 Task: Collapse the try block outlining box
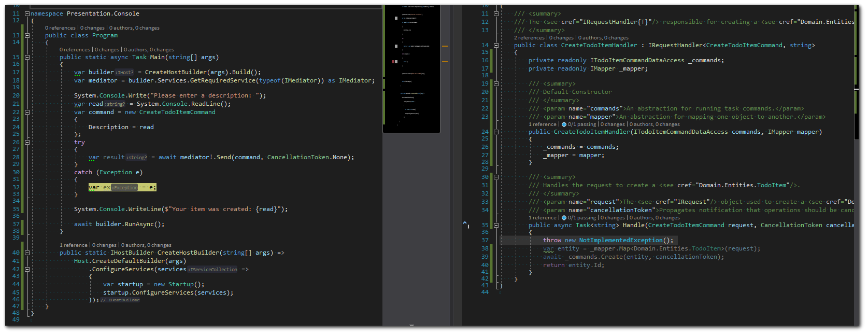27,142
